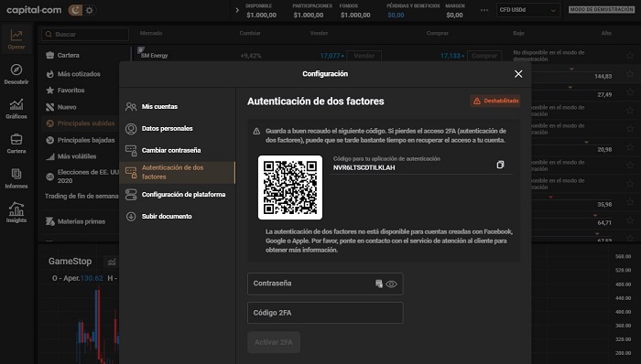The height and width of the screenshot is (364, 641).
Task: Select Trading de fin de semana
Action: click(81, 197)
